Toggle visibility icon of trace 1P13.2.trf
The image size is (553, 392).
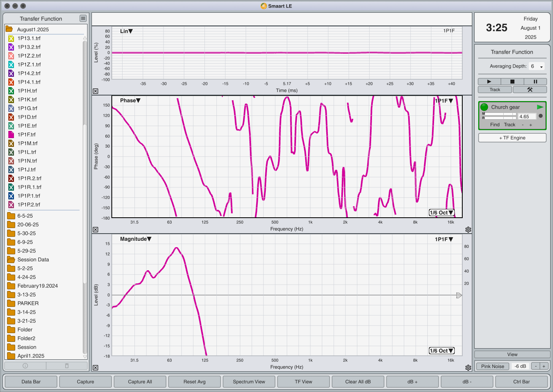(11, 47)
